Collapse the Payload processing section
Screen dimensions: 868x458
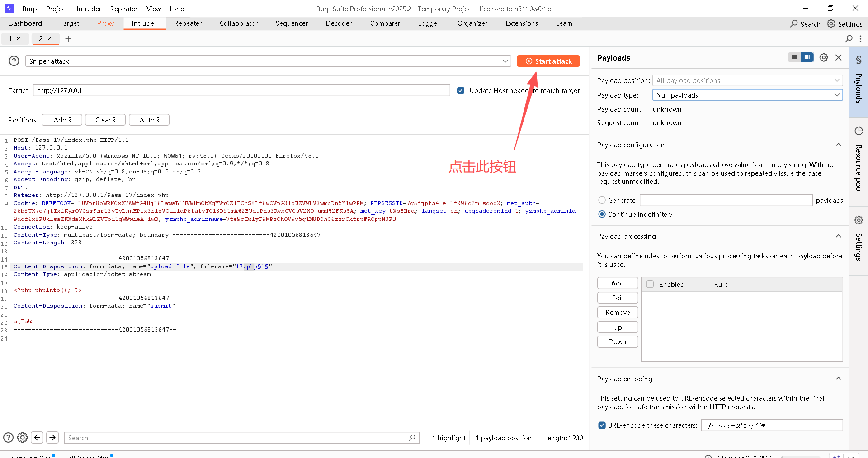(838, 236)
